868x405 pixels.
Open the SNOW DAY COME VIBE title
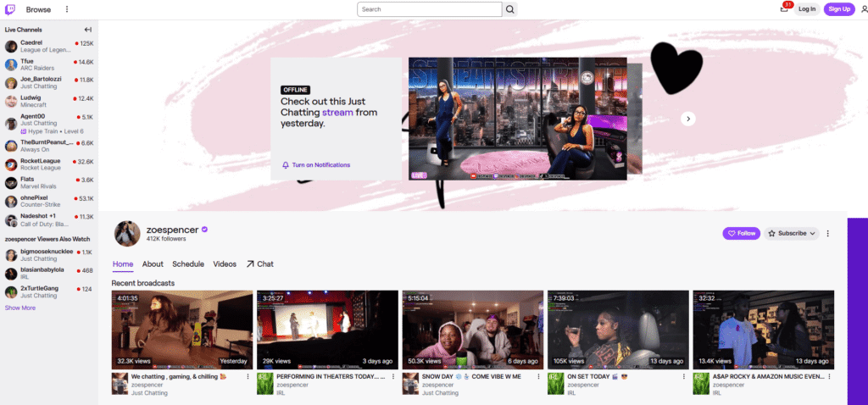(471, 376)
